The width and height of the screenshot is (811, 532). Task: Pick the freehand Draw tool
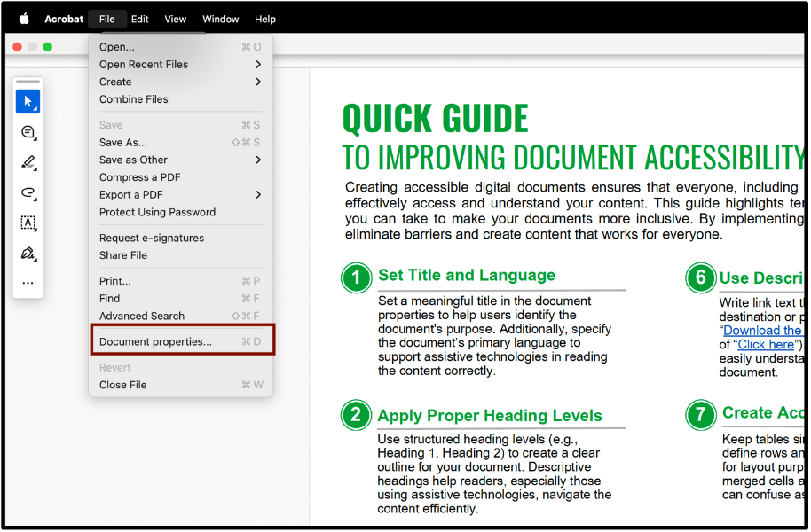click(28, 193)
